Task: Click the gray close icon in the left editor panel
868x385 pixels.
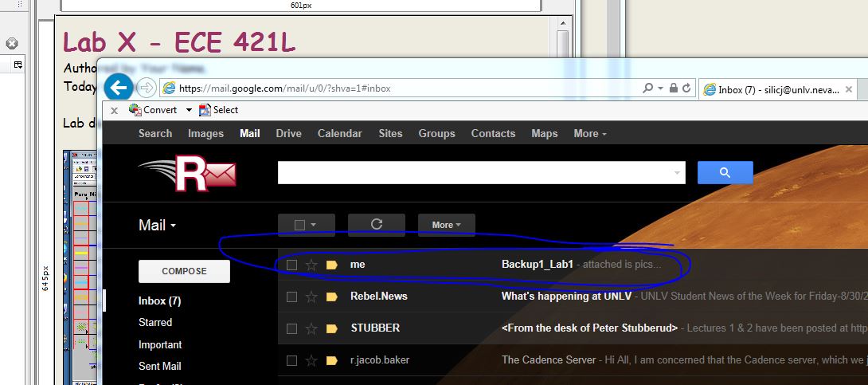Action: (12, 43)
